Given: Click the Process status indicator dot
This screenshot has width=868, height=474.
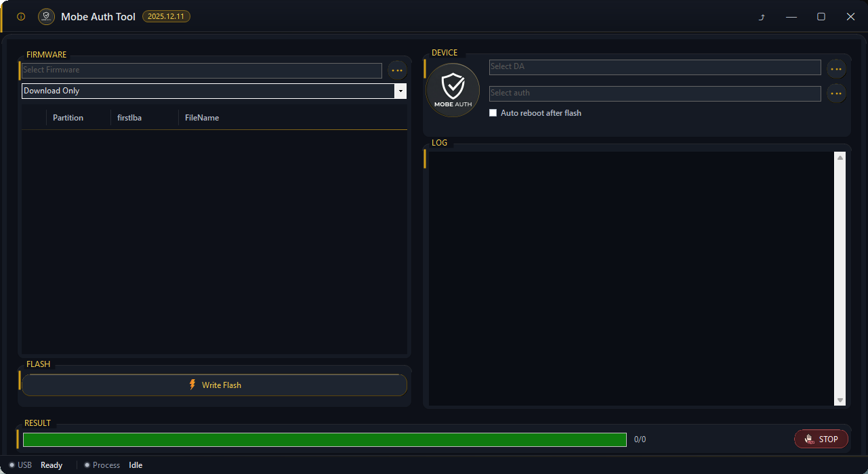Looking at the screenshot, I should click(87, 465).
